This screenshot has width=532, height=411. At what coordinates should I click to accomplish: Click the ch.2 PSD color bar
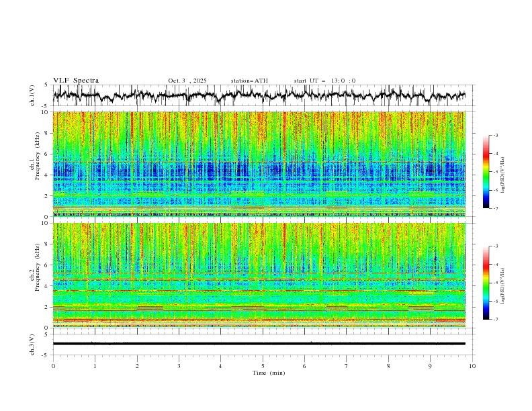(x=486, y=283)
